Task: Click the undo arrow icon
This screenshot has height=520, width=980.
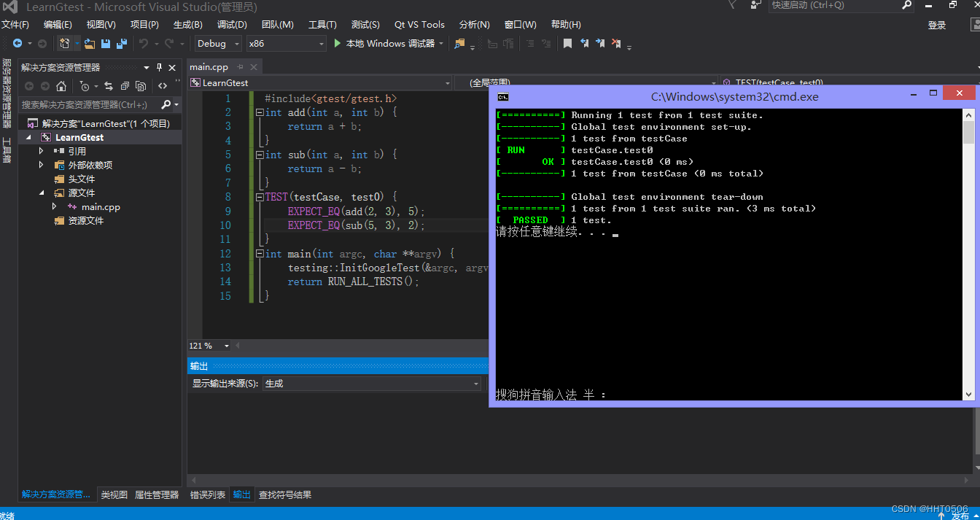Action: 143,44
